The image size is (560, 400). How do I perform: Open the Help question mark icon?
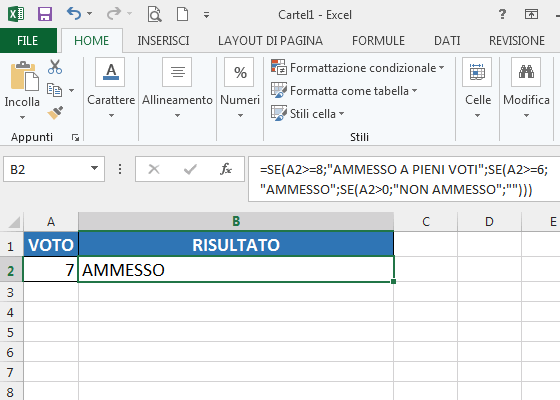(502, 14)
